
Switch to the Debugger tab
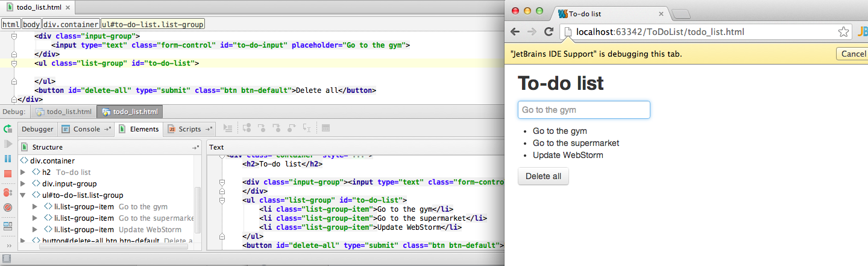tap(37, 129)
